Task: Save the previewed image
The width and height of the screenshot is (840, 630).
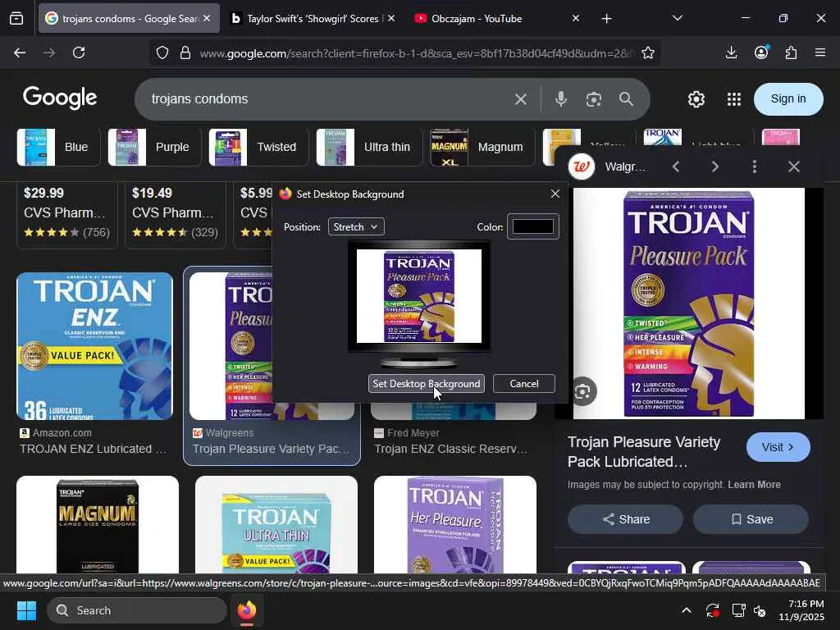Action: (x=751, y=519)
